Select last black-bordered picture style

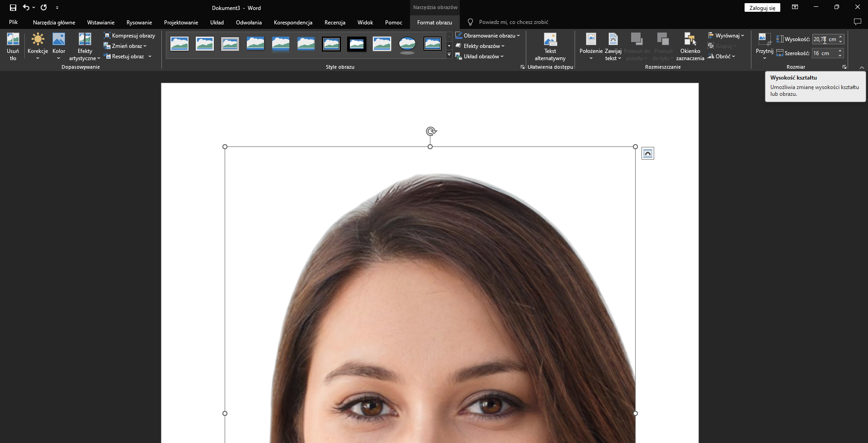[433, 44]
